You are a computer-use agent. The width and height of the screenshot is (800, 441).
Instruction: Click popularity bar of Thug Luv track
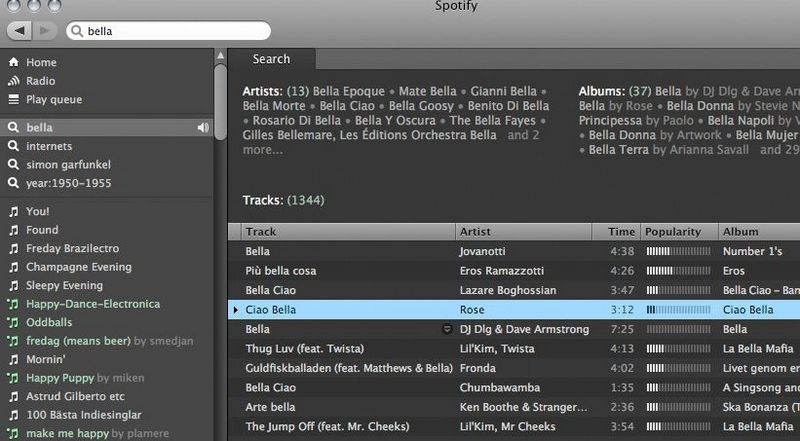[x=678, y=349]
